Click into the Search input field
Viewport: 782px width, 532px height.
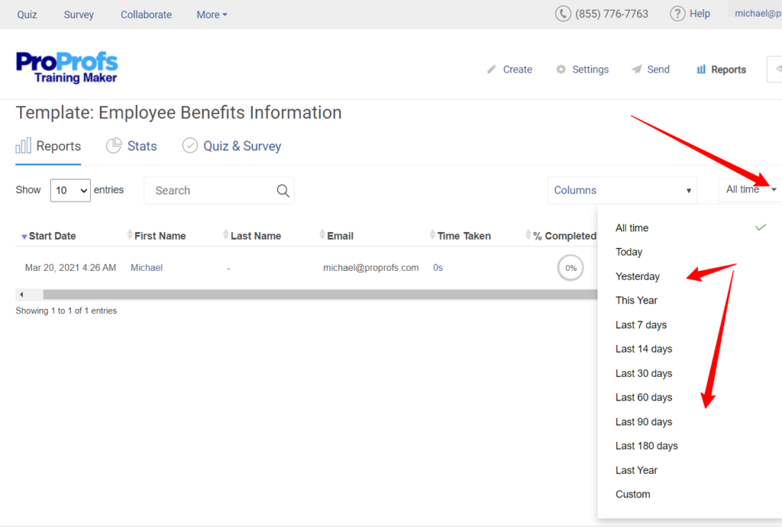click(x=210, y=191)
